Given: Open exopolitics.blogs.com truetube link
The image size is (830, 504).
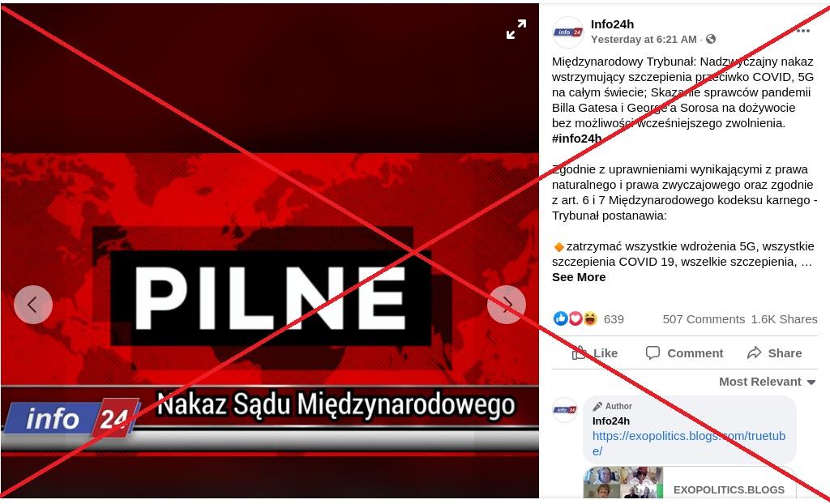Looking at the screenshot, I should coord(689,444).
